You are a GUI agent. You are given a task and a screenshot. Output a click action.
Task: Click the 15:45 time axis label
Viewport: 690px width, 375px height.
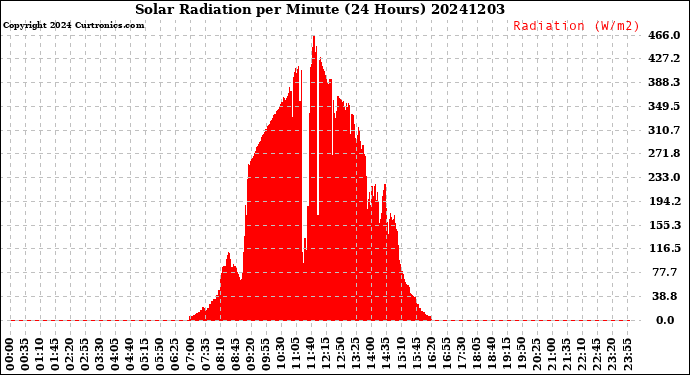[x=416, y=354]
